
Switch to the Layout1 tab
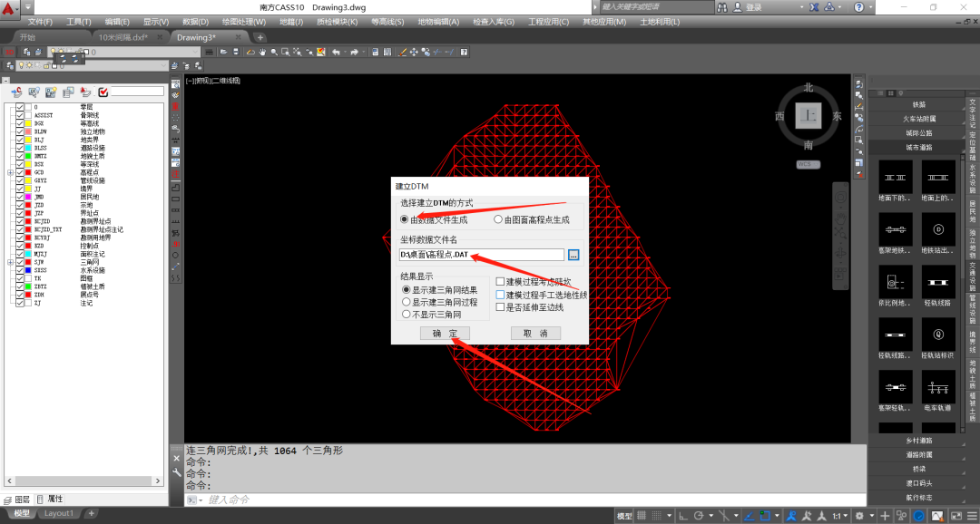[x=59, y=513]
